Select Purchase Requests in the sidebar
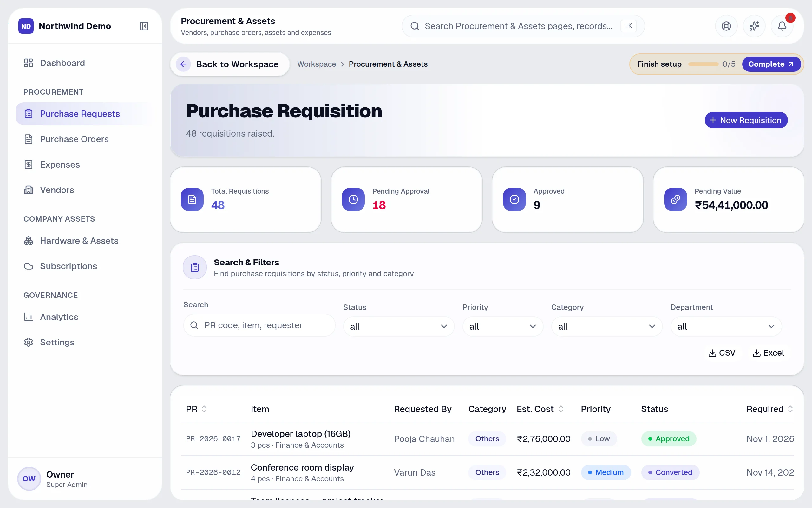Screen dimensions: 812x508 (x=85, y=114)
